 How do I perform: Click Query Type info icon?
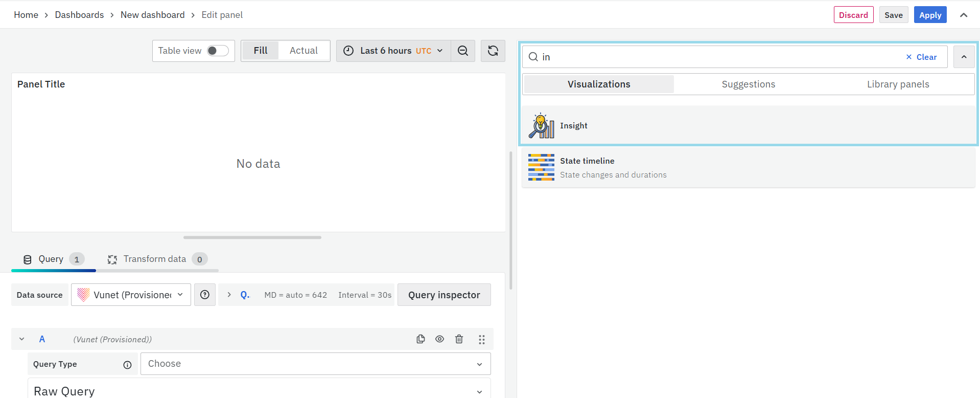coord(127,365)
